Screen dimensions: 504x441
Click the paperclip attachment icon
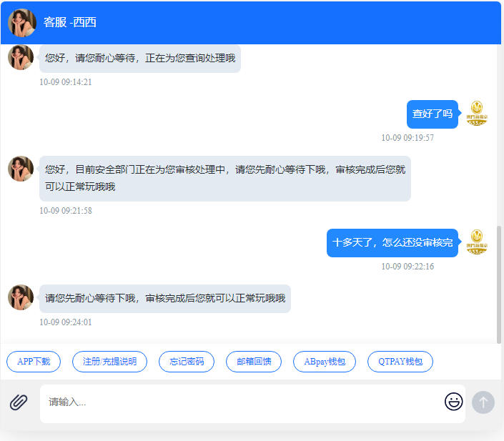pos(19,402)
